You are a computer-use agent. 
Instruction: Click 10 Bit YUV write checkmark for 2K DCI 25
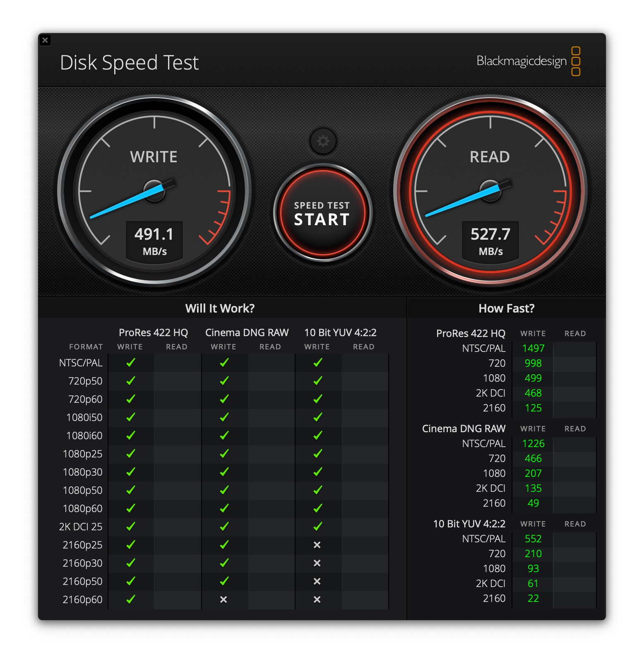[x=318, y=527]
